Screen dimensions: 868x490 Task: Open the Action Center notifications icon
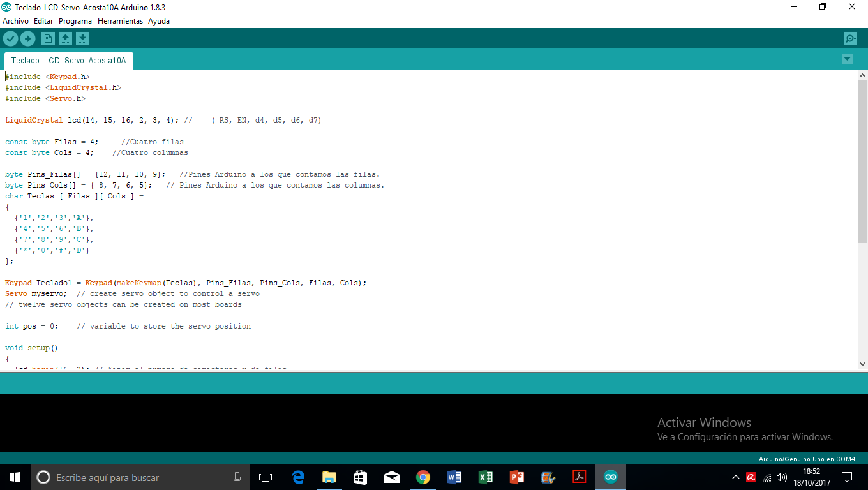coord(847,477)
